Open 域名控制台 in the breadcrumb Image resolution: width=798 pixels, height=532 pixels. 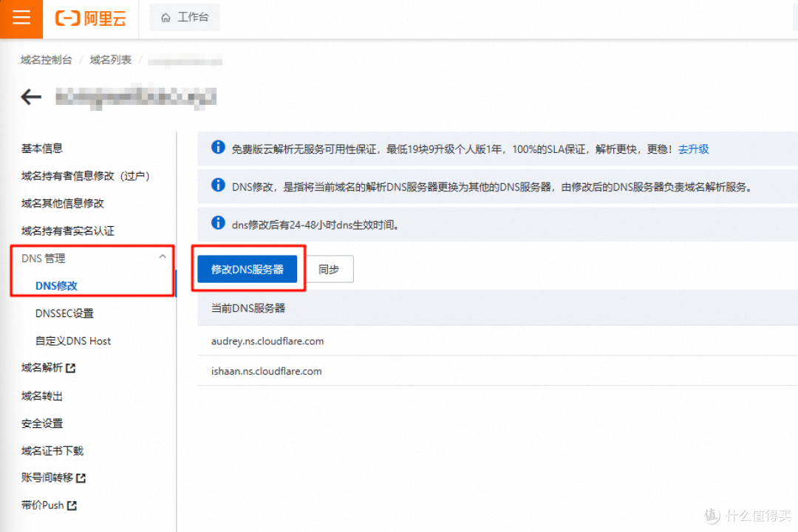coord(46,60)
